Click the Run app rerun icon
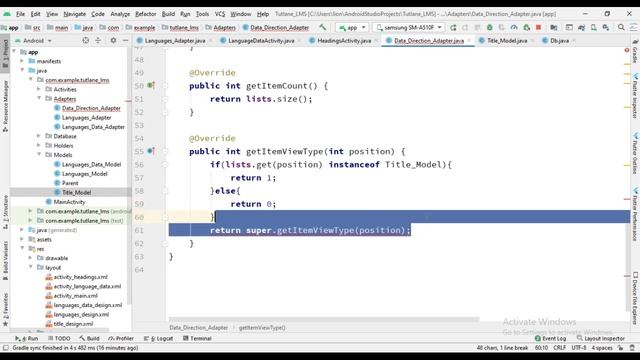The image size is (640, 360). coord(453,27)
